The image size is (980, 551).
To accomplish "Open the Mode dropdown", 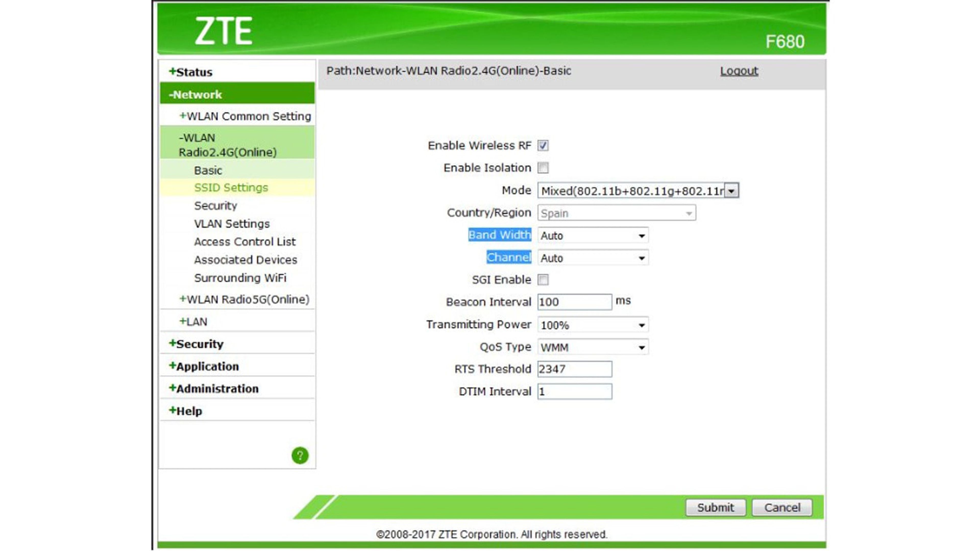I will [x=638, y=191].
